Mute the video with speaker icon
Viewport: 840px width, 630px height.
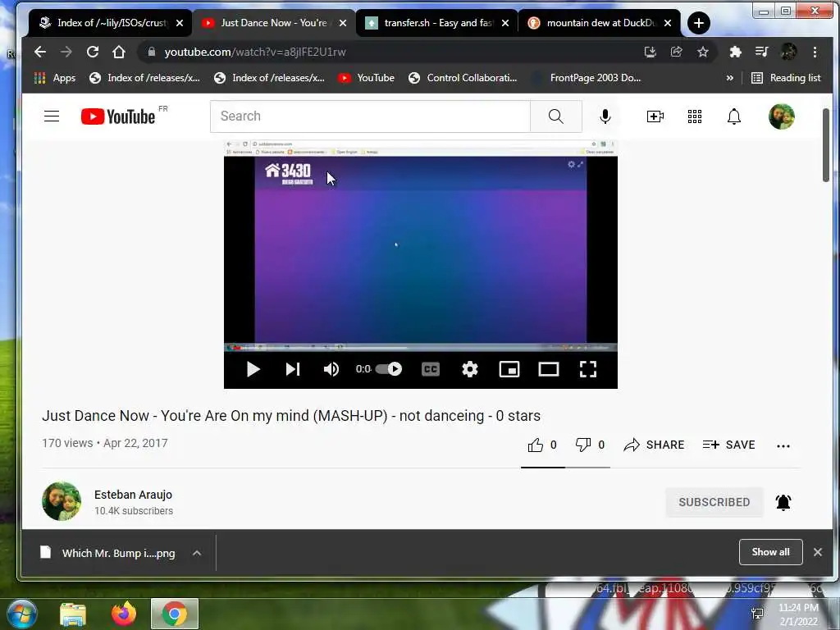pyautogui.click(x=331, y=369)
